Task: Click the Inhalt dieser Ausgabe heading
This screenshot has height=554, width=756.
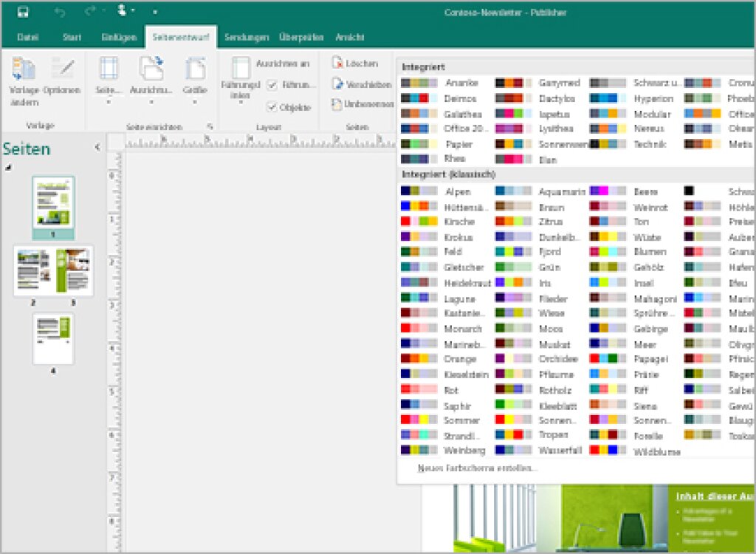Action: 715,496
